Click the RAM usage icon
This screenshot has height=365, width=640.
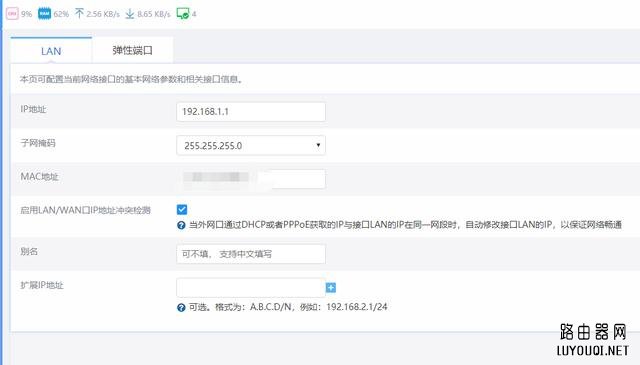tap(44, 13)
